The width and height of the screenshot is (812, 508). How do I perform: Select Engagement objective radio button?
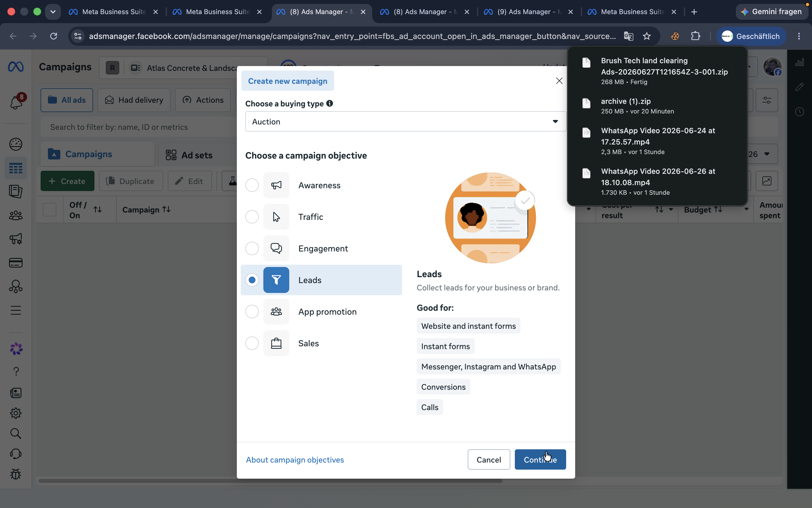pos(252,248)
